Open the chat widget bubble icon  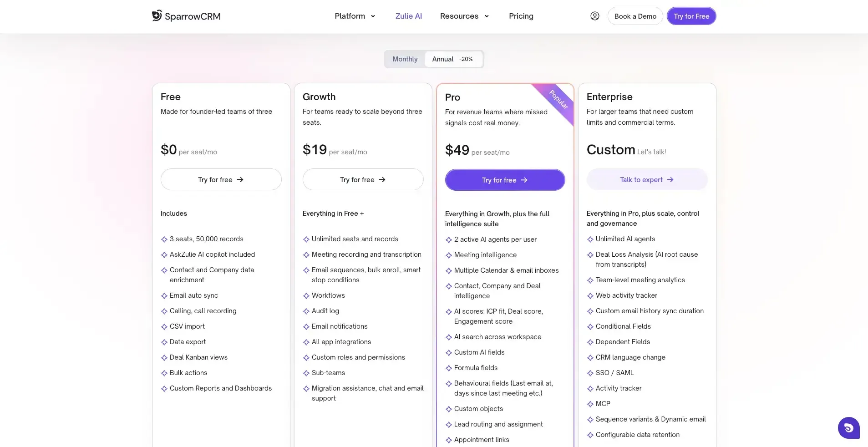coord(848,428)
